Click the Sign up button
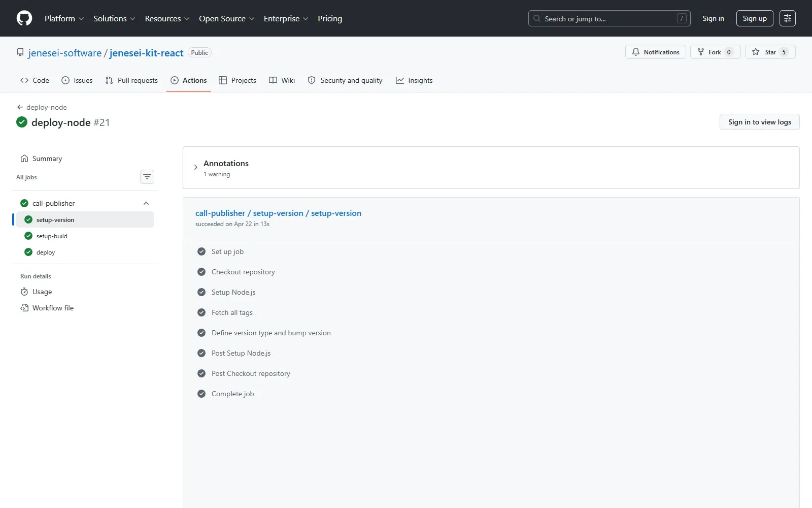 point(755,18)
